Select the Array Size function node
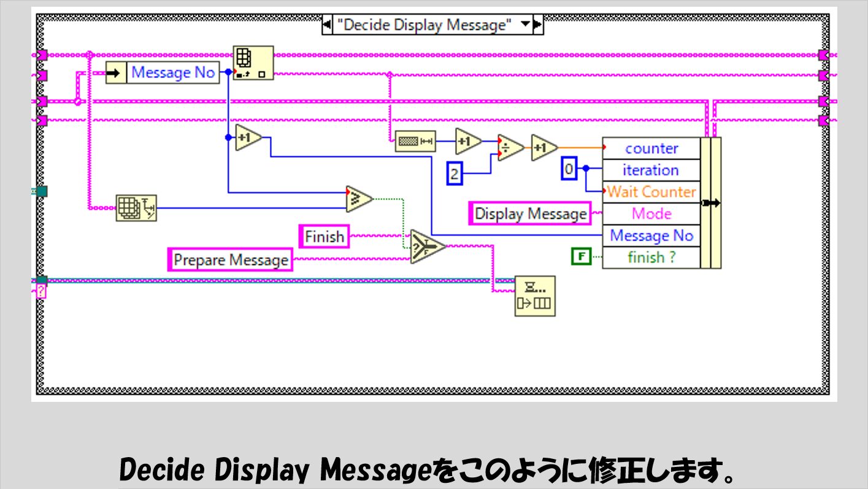Screen dimensions: 868x489 [136, 208]
